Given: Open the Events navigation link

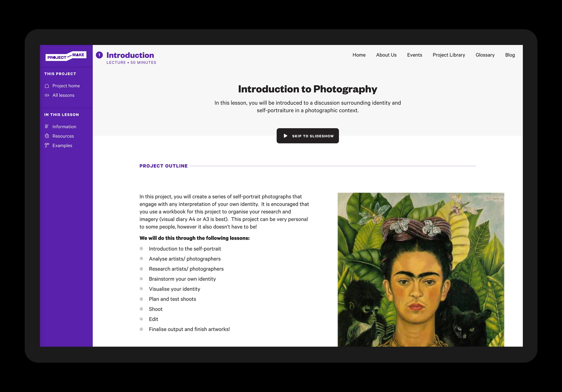Looking at the screenshot, I should click(414, 55).
